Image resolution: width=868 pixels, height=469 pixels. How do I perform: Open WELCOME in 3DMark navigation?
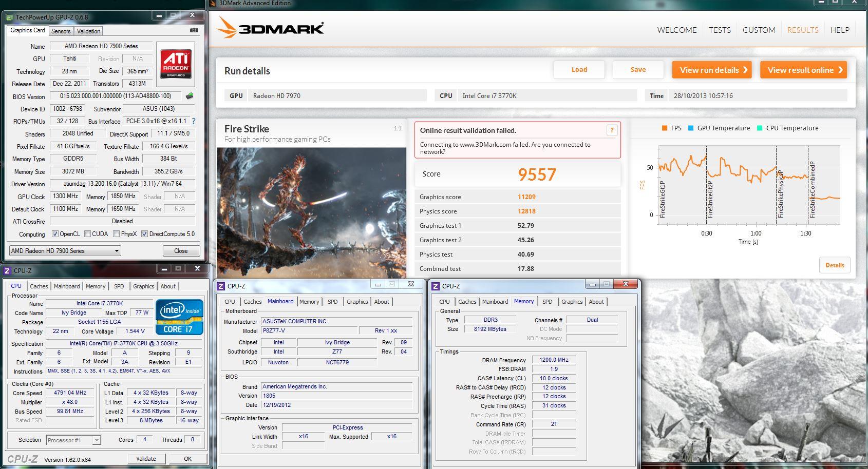click(x=677, y=30)
